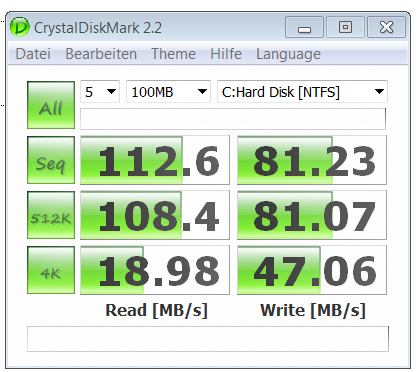Expand the drive dropdown C:Hard Disk [NTFS]
Image resolution: width=419 pixels, height=372 pixels.
(302, 91)
